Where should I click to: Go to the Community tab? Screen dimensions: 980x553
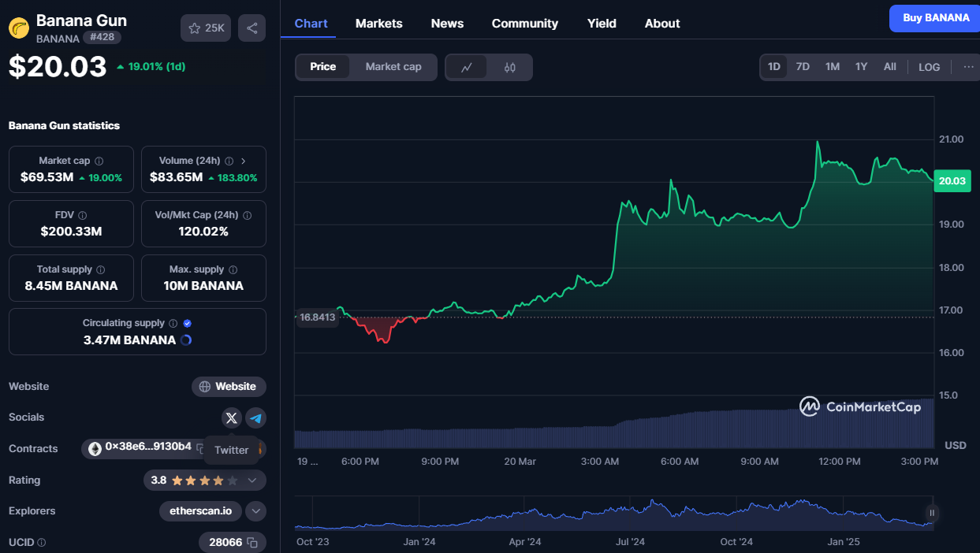(524, 24)
